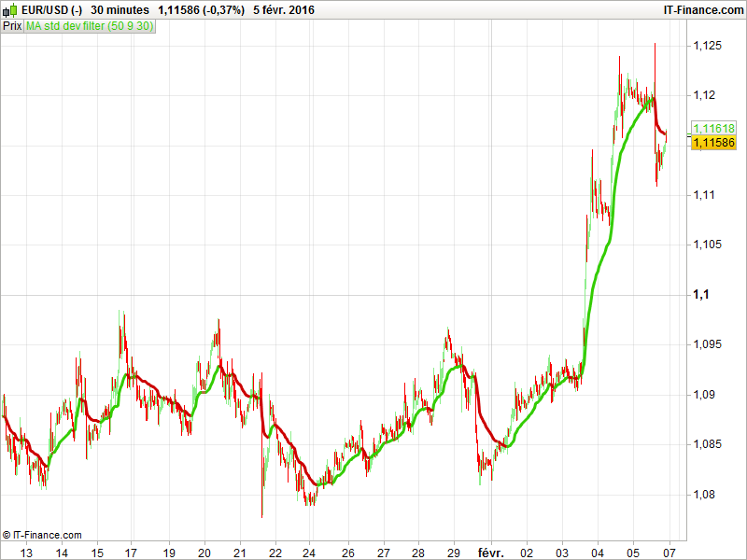Click the 1,125 price axis label
Viewport: 747px width, 560px height.
click(x=707, y=44)
